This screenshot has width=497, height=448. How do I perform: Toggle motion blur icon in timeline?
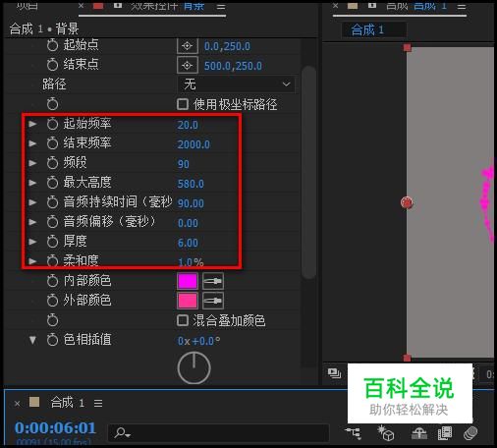[471, 433]
